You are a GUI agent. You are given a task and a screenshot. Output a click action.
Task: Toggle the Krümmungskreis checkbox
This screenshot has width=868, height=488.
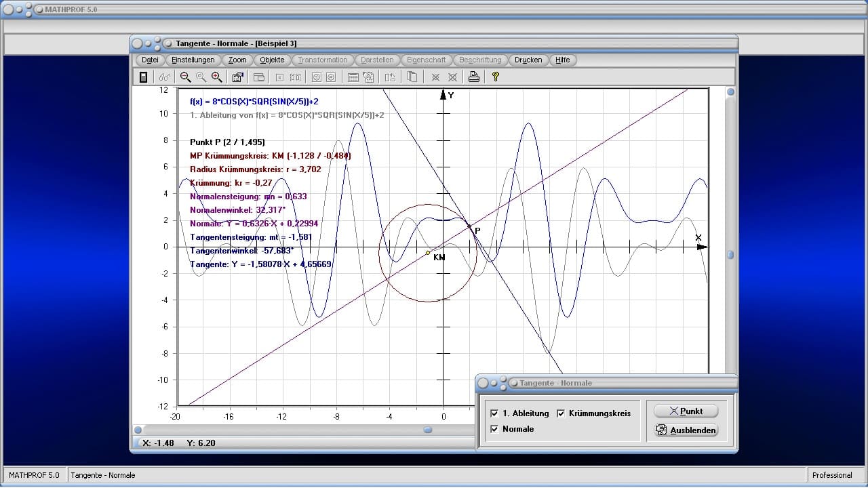(x=561, y=413)
